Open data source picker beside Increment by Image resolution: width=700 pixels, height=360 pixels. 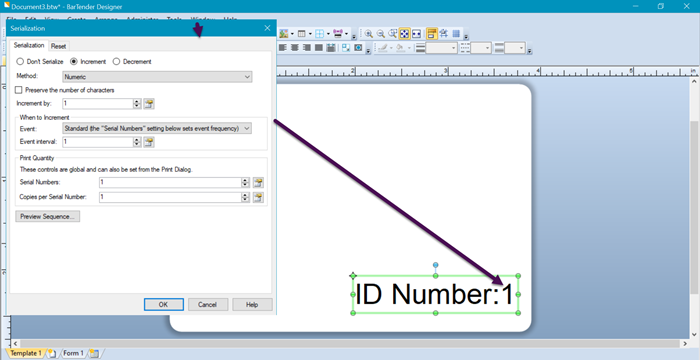click(149, 104)
